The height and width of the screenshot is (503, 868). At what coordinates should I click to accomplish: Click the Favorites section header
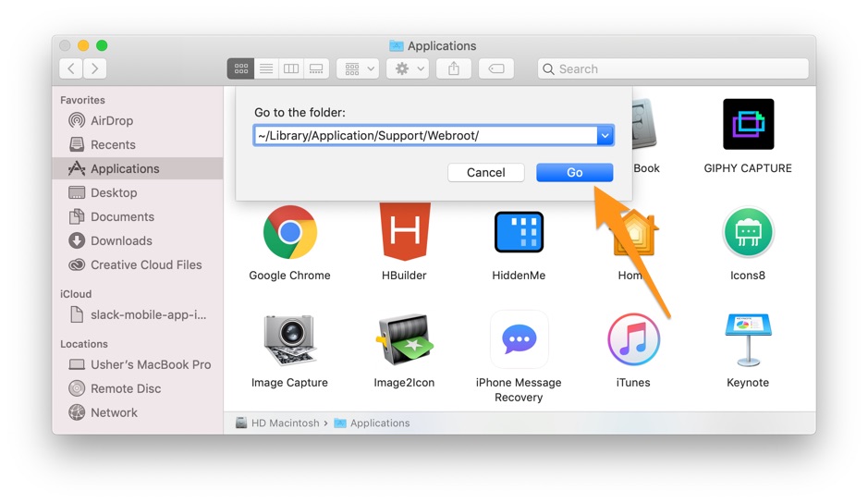point(82,100)
